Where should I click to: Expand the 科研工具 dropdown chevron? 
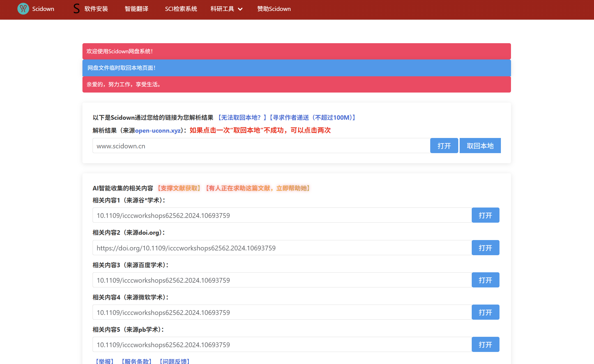click(240, 9)
